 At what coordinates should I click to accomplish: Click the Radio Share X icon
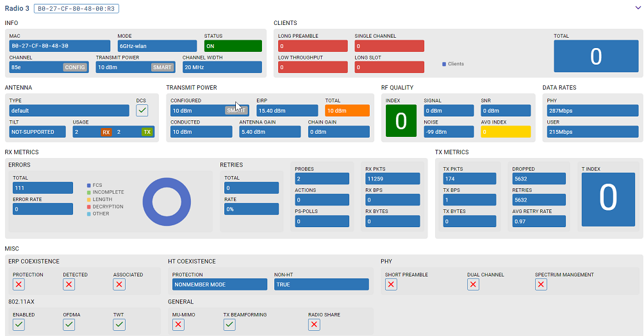tap(314, 324)
